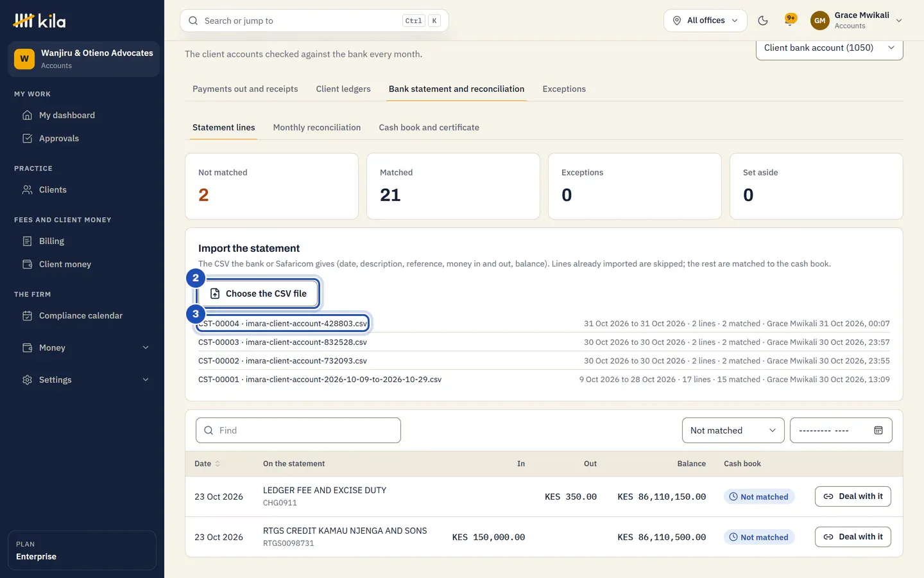924x578 pixels.
Task: Switch to Exceptions tab
Action: click(564, 89)
